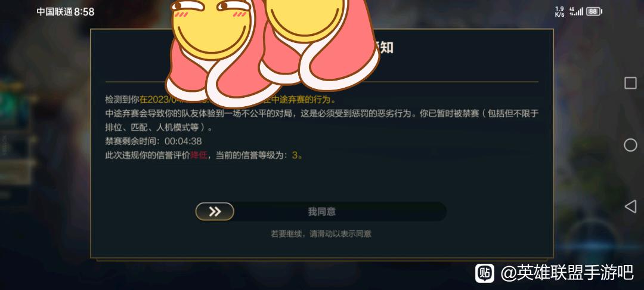Image resolution: width=644 pixels, height=290 pixels.
Task: Click the 若要继续,请滑动以表示同意 hint text
Action: pos(321,234)
